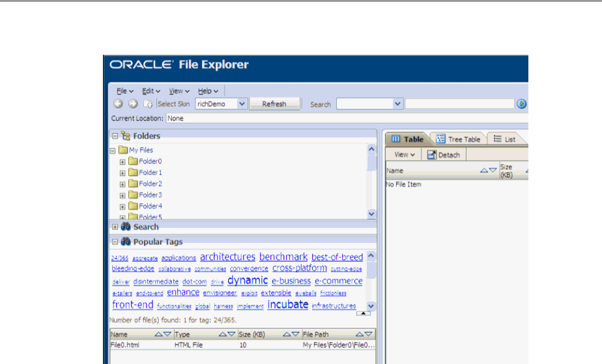The height and width of the screenshot is (364, 602).
Task: Click the cross-platform tag link
Action: pos(300,268)
